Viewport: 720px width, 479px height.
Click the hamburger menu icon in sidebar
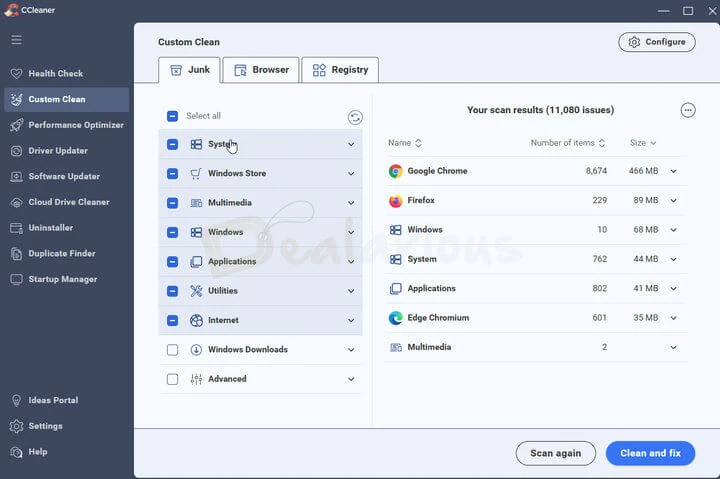[x=16, y=40]
